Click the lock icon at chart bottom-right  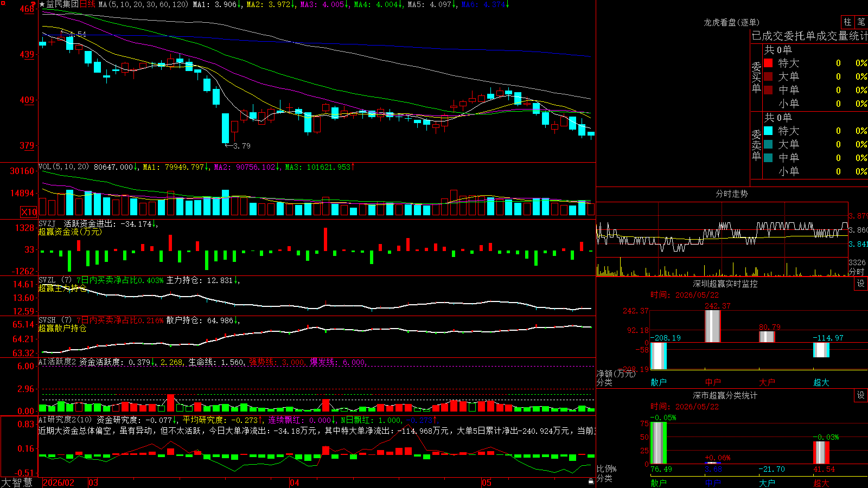click(x=591, y=481)
